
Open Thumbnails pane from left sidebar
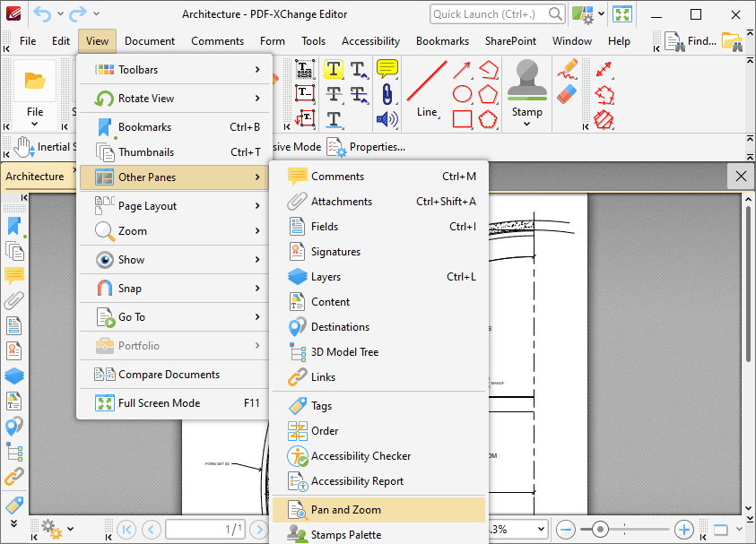[x=14, y=251]
